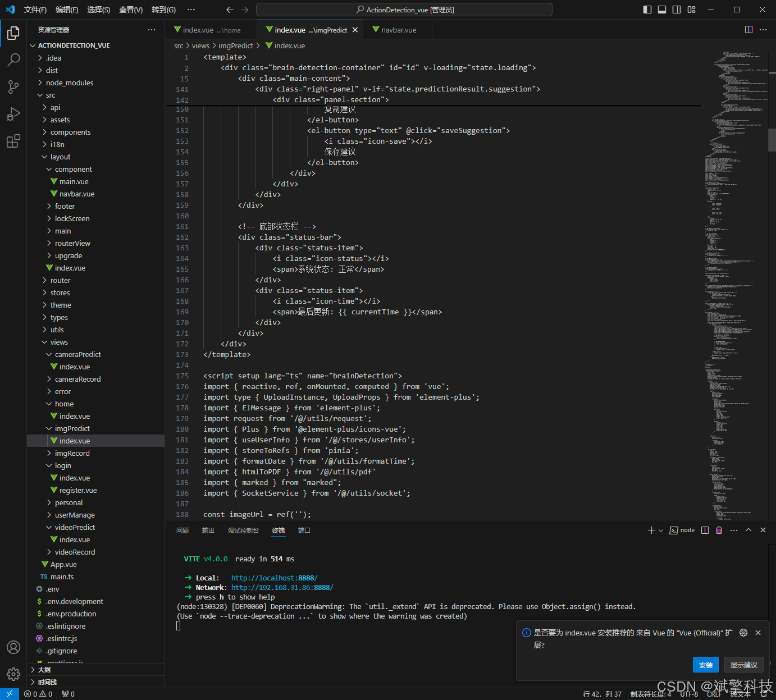
Task: Open Run and Debug view
Action: [x=13, y=114]
